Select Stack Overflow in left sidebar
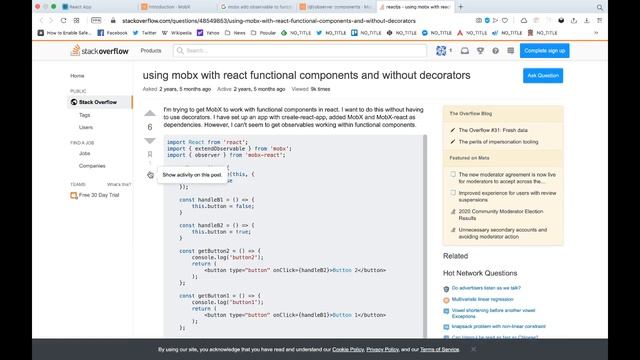The image size is (640, 360). (x=99, y=102)
